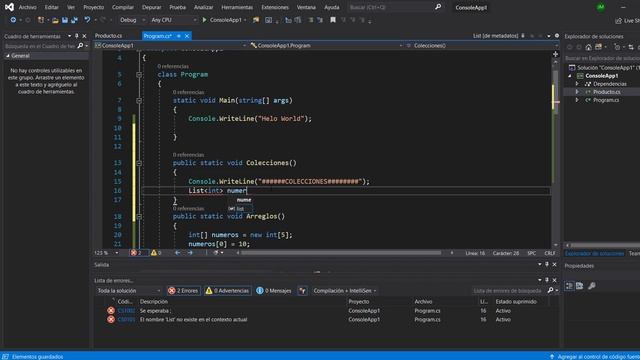Viewport: 640px width, 360px height.
Task: Open the Extensiones menu
Action: click(x=275, y=7)
